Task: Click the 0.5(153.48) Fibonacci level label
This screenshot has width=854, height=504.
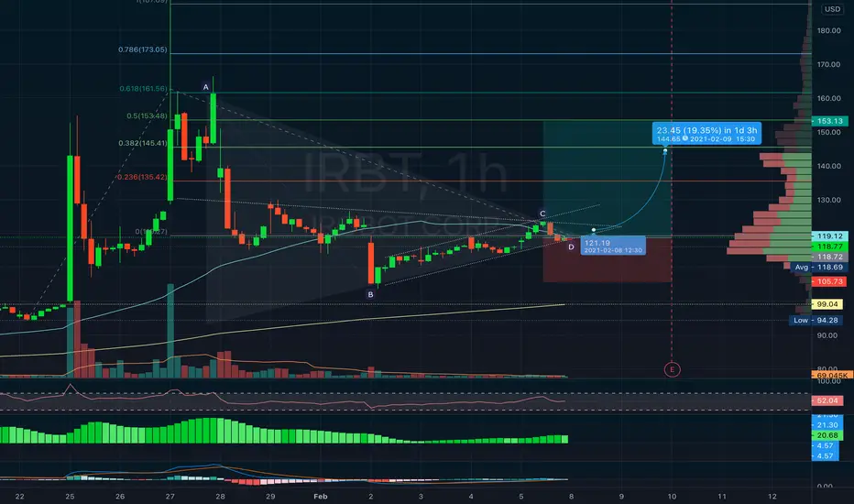Action: point(147,115)
